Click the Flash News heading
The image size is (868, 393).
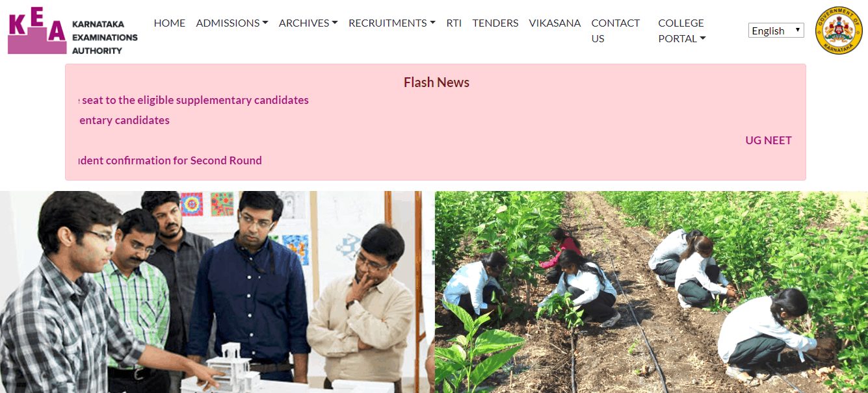coord(436,82)
